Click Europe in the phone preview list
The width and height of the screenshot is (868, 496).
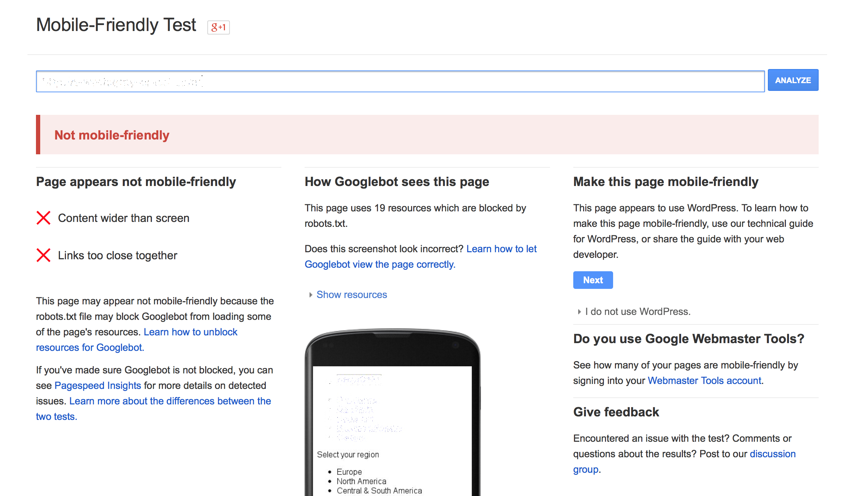pyautogui.click(x=349, y=472)
